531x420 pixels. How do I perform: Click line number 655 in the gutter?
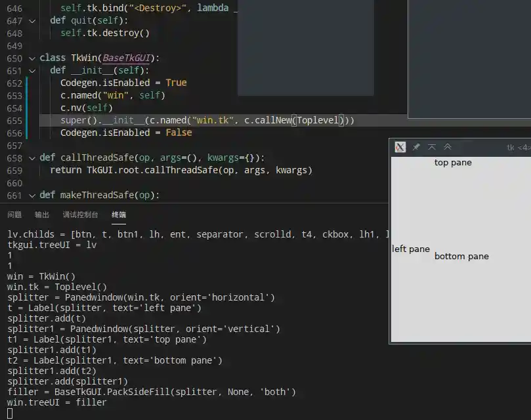click(x=14, y=121)
